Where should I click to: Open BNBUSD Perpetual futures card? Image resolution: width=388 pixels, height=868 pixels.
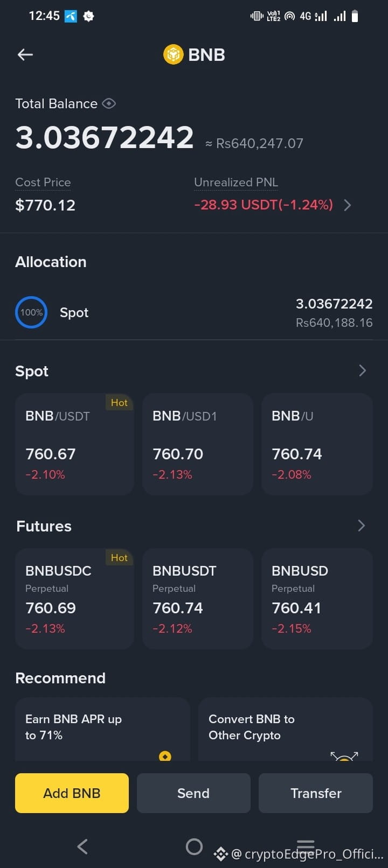(317, 599)
